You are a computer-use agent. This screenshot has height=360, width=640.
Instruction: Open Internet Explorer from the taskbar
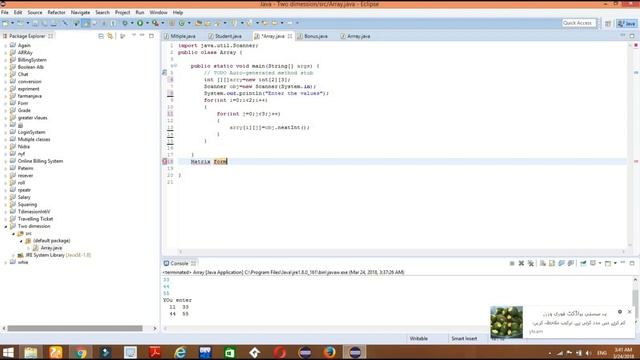tap(180, 352)
